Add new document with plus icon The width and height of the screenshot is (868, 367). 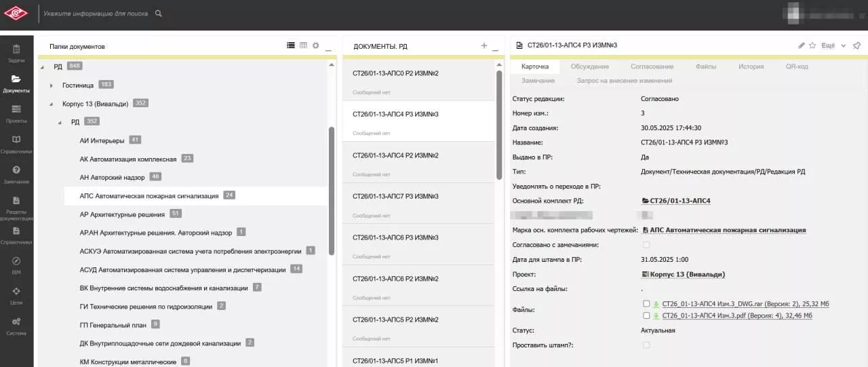(484, 45)
